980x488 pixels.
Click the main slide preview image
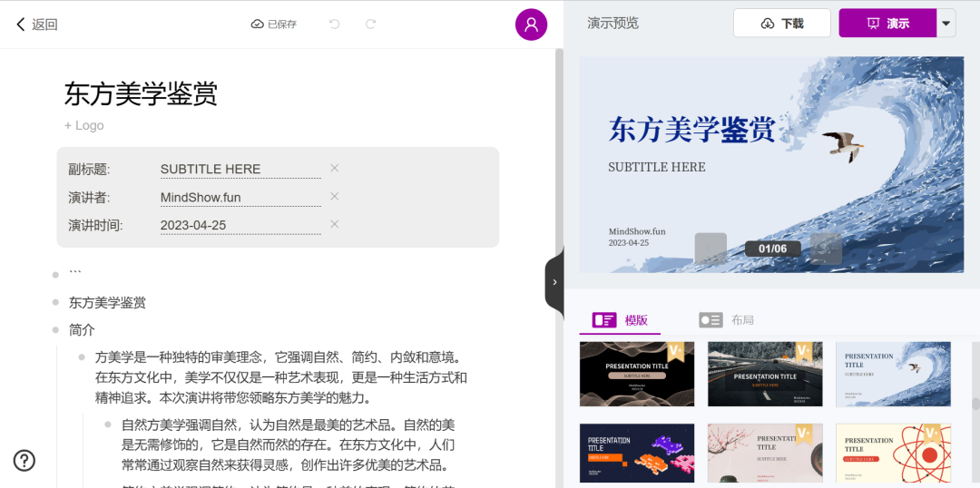(771, 165)
